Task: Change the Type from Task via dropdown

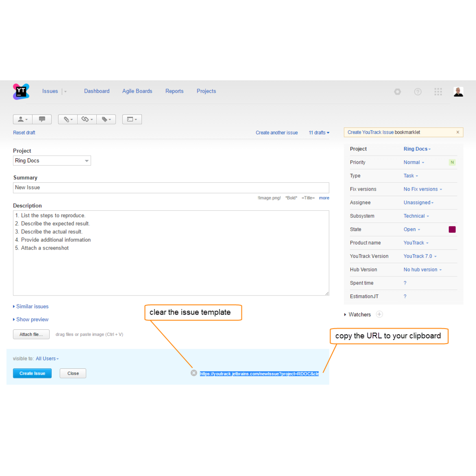Action: point(410,176)
